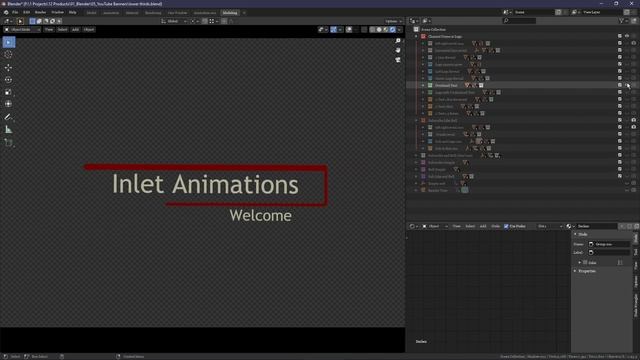640x360 pixels.
Task: Open the File menu
Action: coord(15,12)
